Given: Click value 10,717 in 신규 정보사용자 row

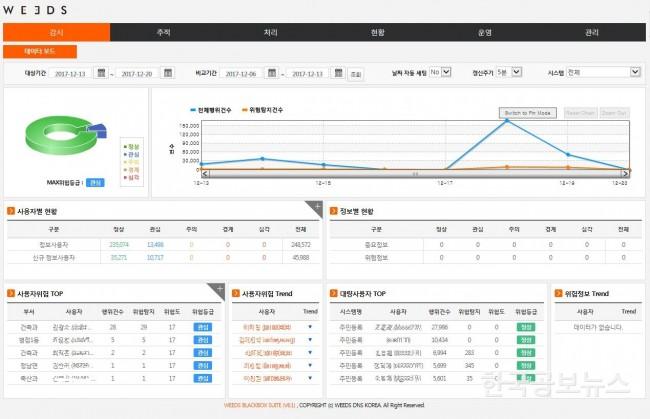Looking at the screenshot, I should point(155,258).
